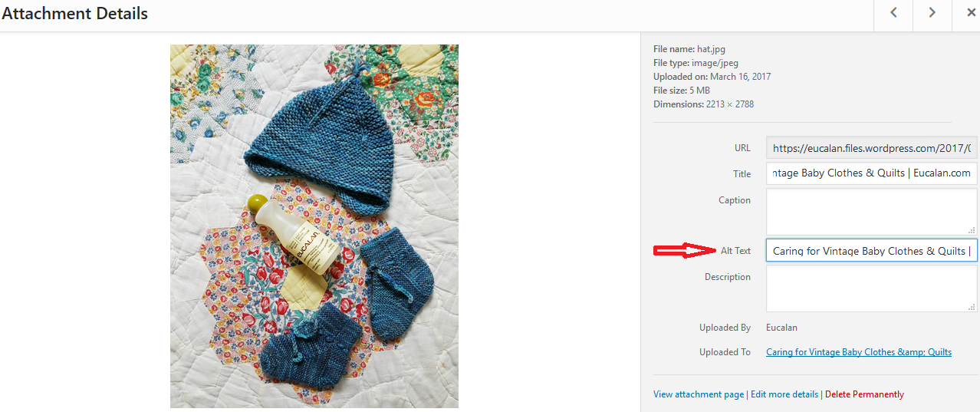The width and height of the screenshot is (980, 412).
Task: Click the Caption box resize grip
Action: pyautogui.click(x=972, y=229)
